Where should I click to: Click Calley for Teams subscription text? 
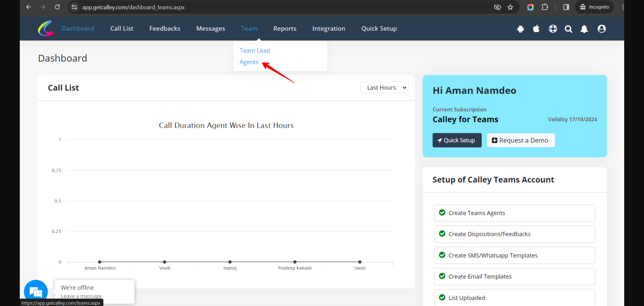[x=465, y=119]
